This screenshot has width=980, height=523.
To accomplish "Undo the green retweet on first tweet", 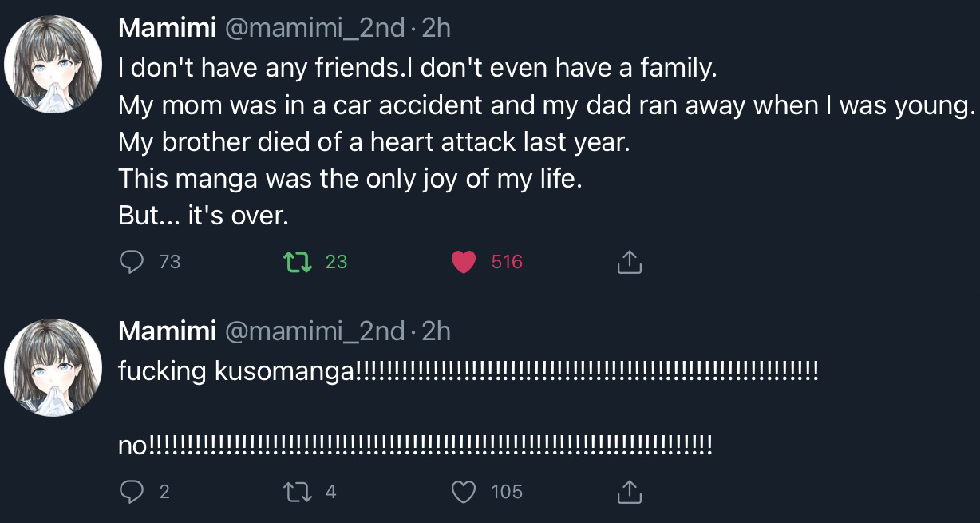I will coord(298,262).
